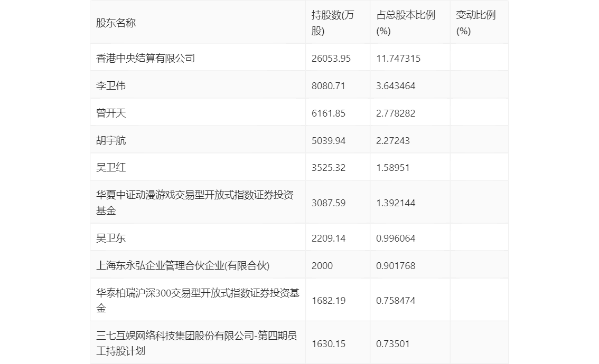Select the percentage 0.996064
Screen dimensions: 599x364
coord(396,238)
